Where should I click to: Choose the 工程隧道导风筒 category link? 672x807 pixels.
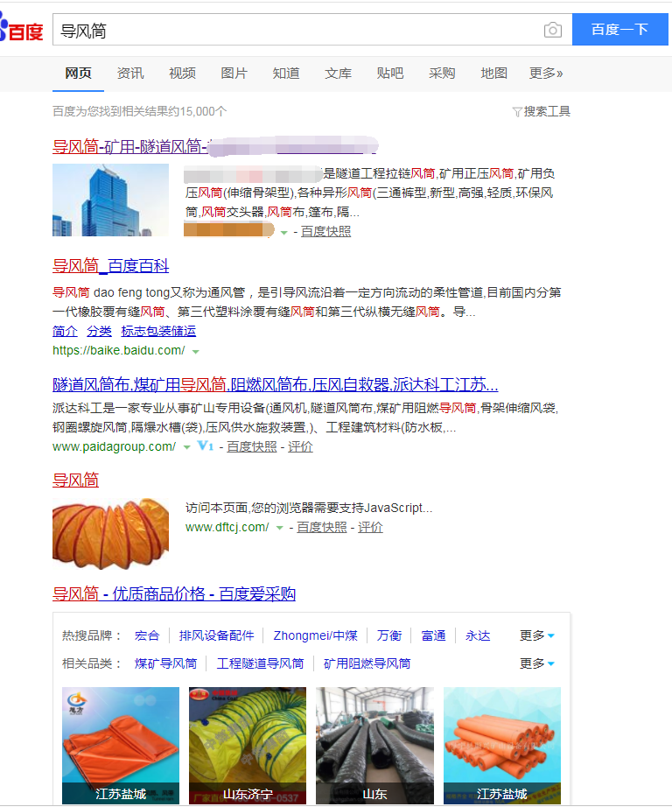(260, 663)
